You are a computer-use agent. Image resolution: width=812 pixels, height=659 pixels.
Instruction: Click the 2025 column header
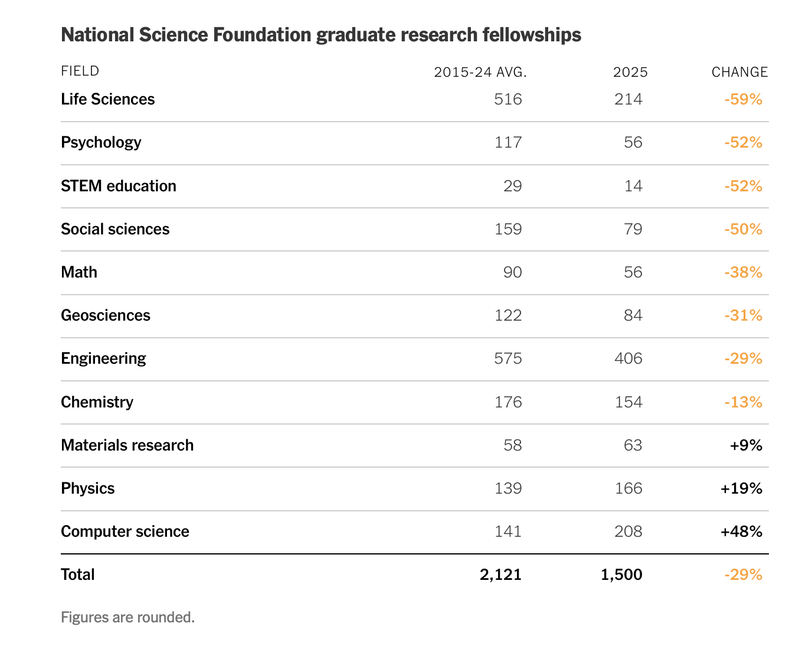(630, 72)
